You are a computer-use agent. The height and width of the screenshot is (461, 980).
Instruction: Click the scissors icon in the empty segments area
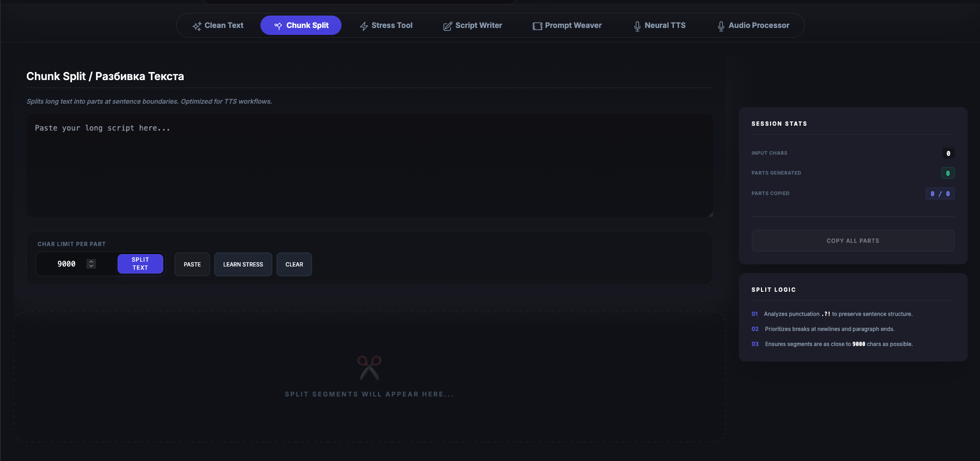point(369,368)
